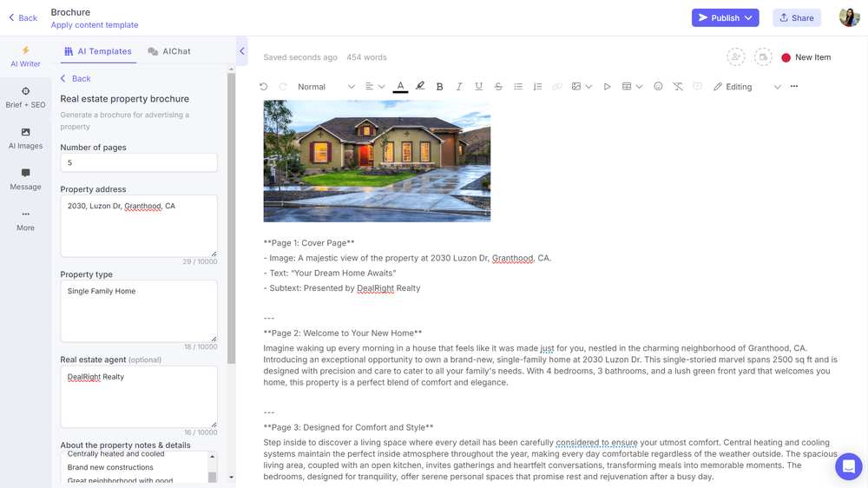Click the Share button
This screenshot has height=488, width=868.
pyautogui.click(x=797, y=17)
